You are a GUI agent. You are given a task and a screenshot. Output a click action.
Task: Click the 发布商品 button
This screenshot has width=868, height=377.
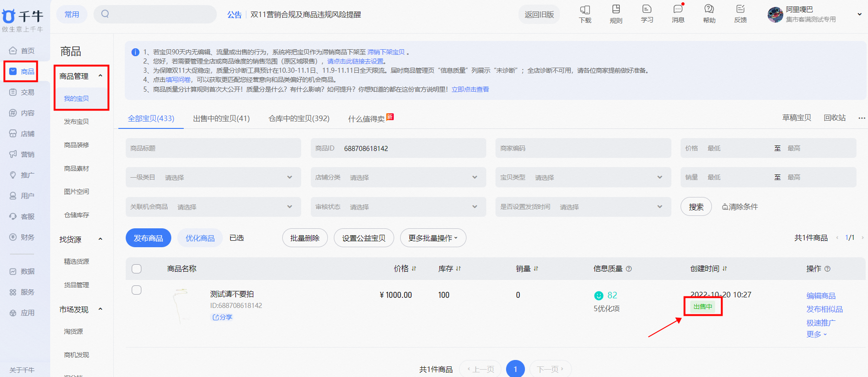(x=148, y=238)
